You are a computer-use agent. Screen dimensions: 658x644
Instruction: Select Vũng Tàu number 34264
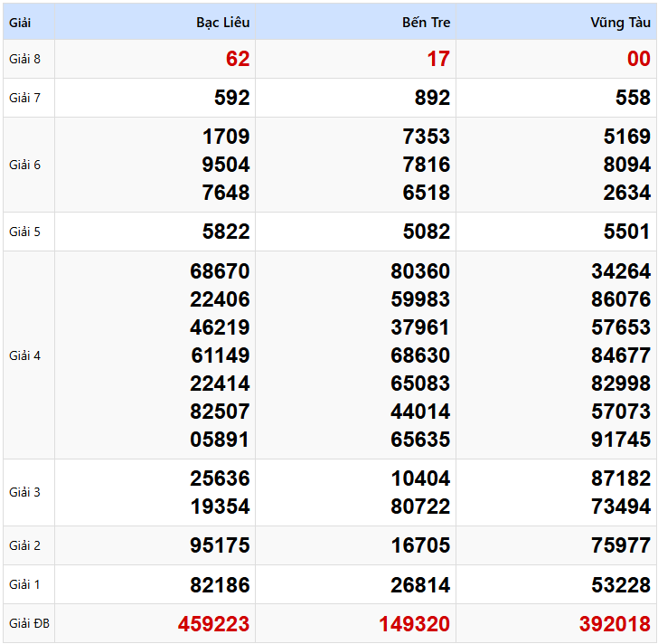click(x=621, y=271)
